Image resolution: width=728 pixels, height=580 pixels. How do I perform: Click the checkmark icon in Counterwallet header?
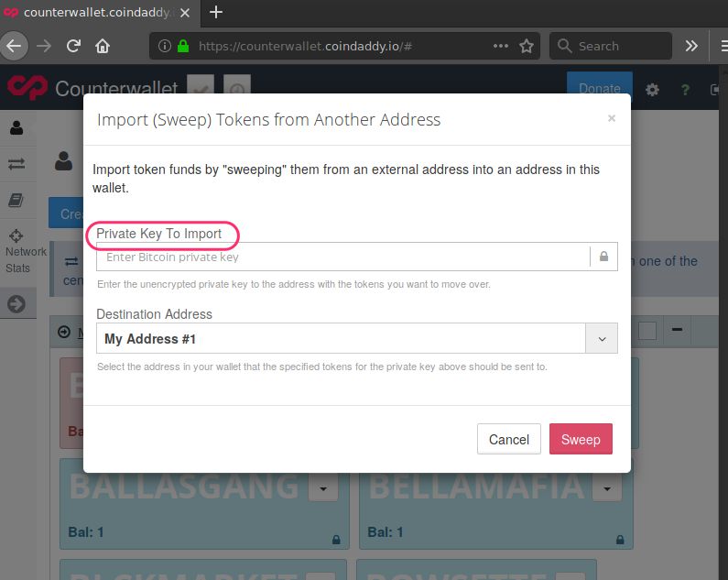point(201,84)
